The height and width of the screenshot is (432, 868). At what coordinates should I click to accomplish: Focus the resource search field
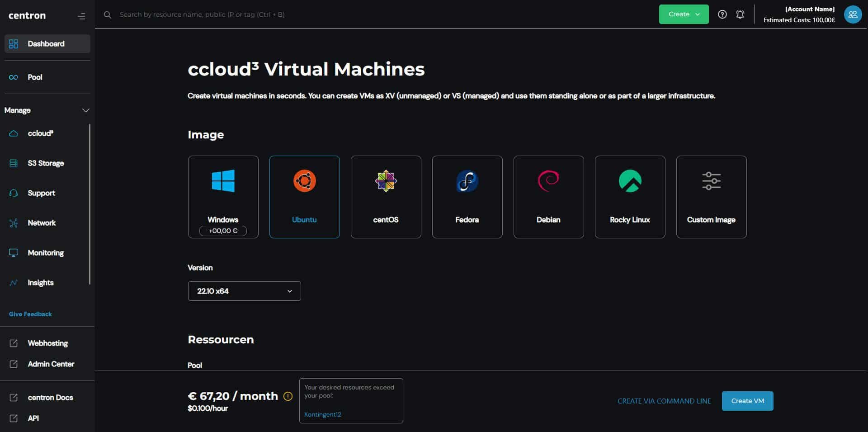pos(202,14)
